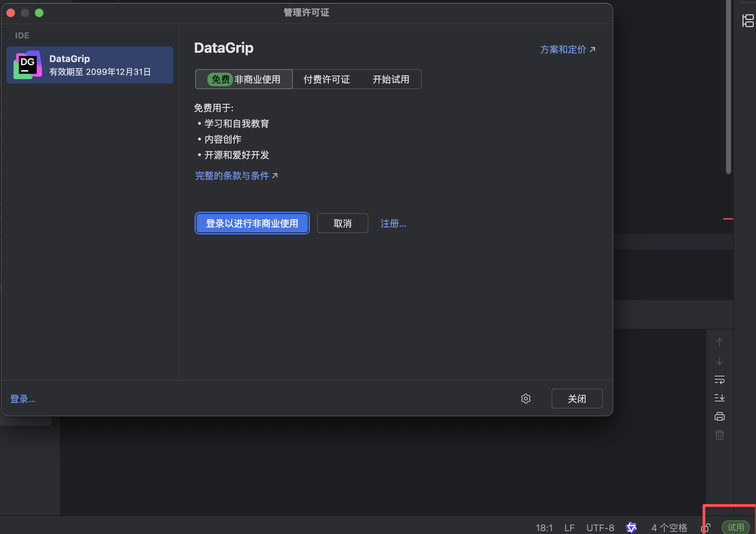Click the AI assistant status bar icon

pyautogui.click(x=631, y=528)
